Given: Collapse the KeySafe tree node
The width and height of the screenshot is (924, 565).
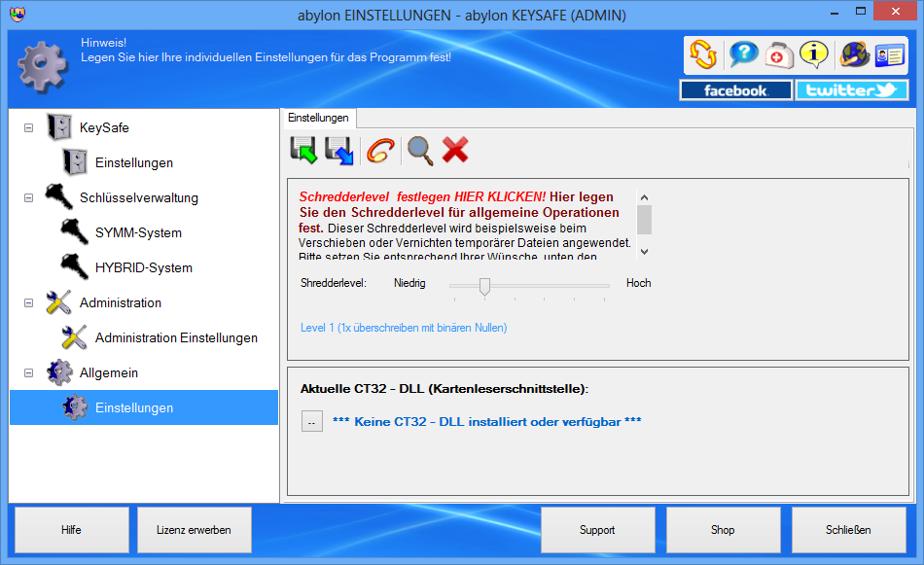Looking at the screenshot, I should coord(28,127).
